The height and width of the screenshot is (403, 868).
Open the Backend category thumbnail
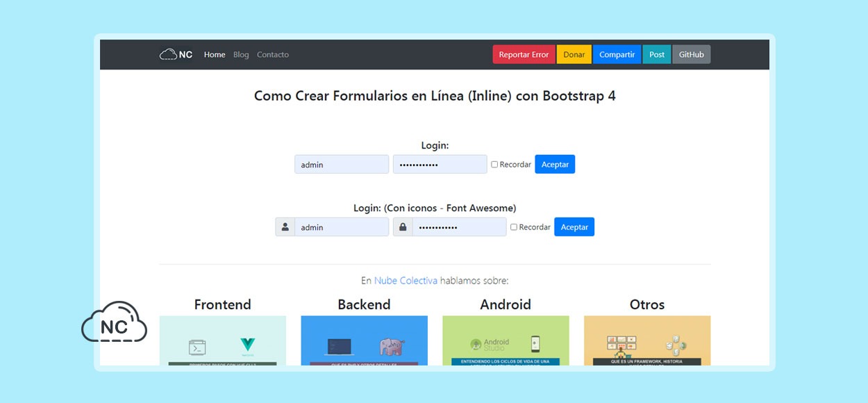(365, 340)
